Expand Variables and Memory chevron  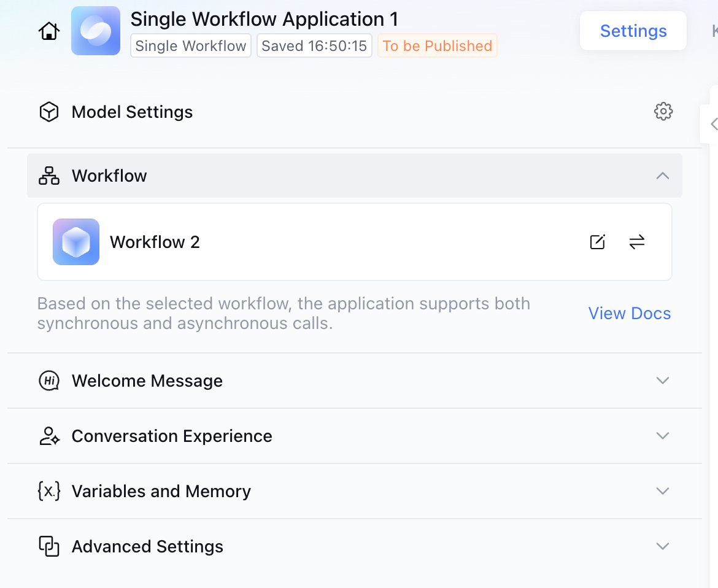[x=662, y=491]
